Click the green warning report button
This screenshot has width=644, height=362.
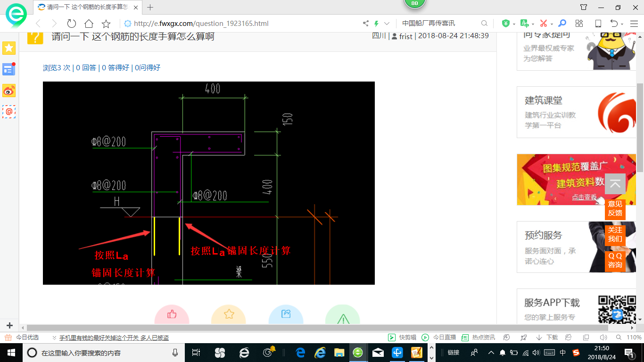pos(343,314)
